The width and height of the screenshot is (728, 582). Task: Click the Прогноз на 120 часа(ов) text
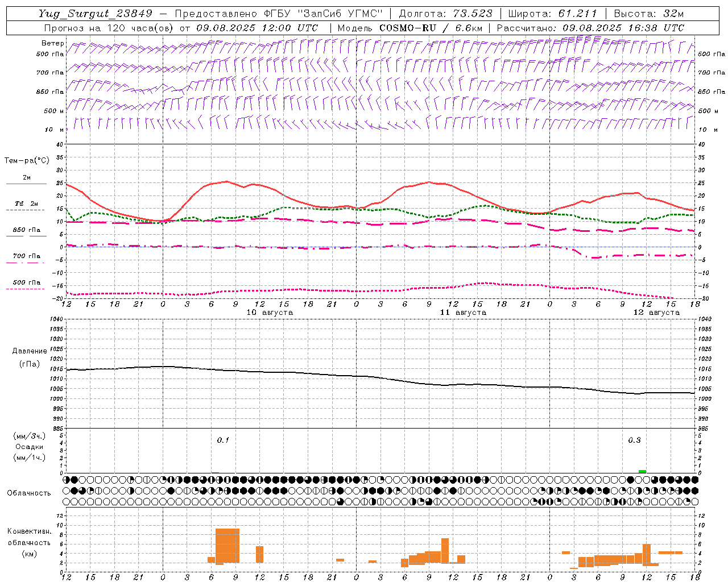click(x=109, y=28)
